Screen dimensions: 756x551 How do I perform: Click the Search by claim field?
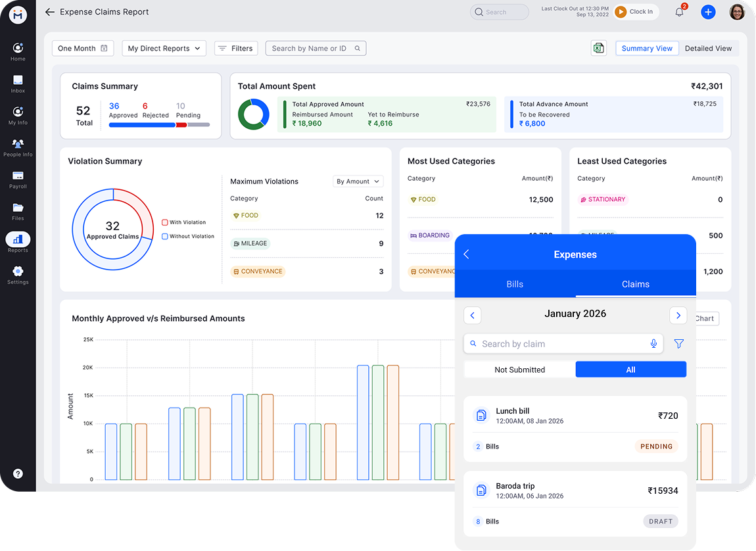click(563, 344)
